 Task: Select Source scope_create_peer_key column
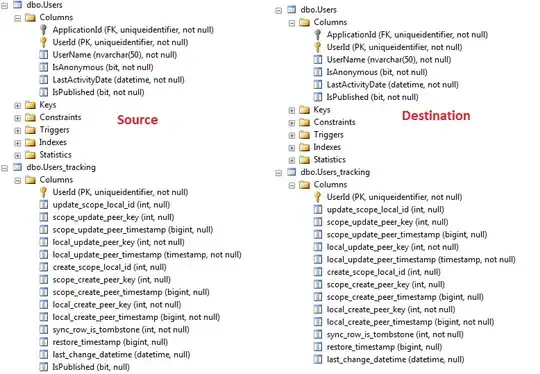pyautogui.click(x=112, y=280)
